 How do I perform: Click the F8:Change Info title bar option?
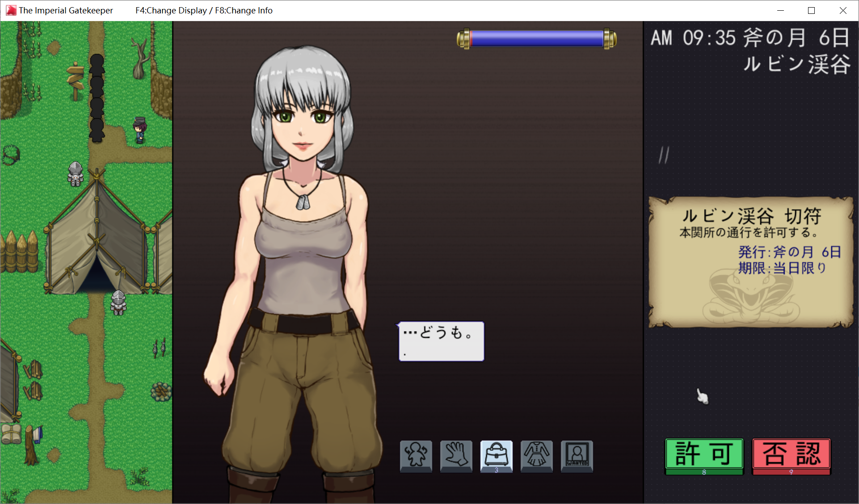click(244, 10)
